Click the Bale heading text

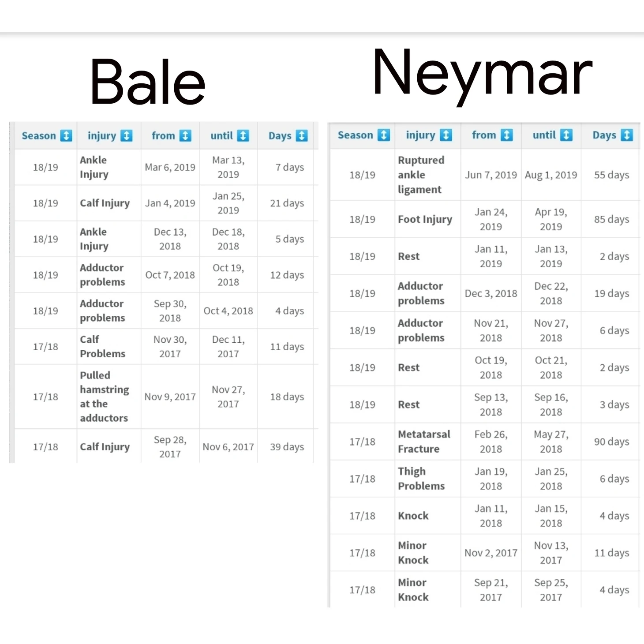[x=148, y=82]
